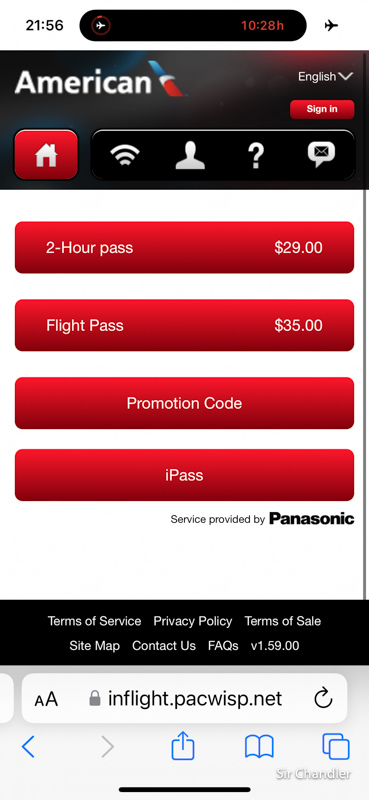Expand the English language dropdown
The height and width of the screenshot is (800, 369).
click(325, 77)
